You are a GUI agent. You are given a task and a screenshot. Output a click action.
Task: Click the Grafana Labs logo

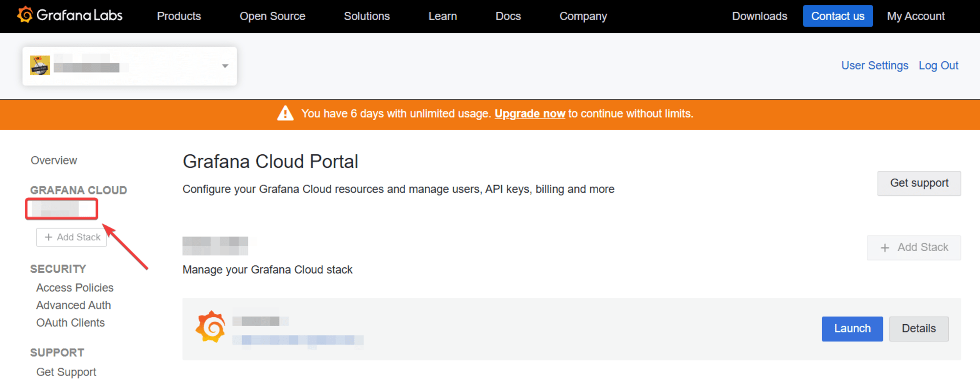(70, 15)
